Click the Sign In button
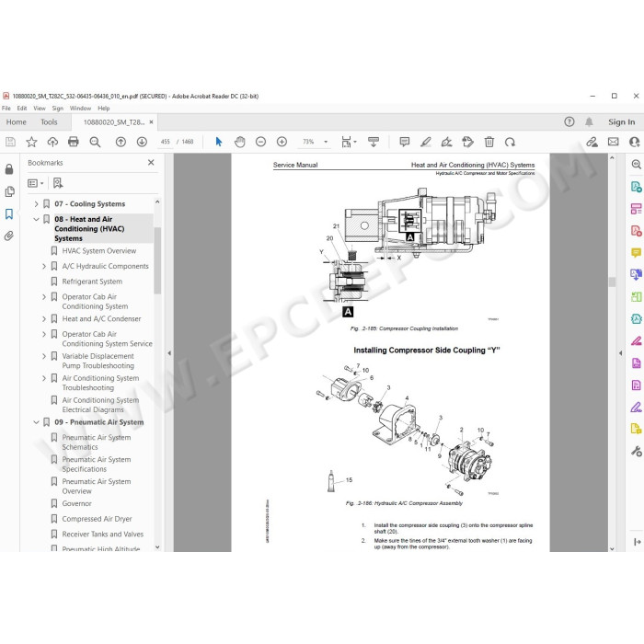The image size is (644, 644). click(x=621, y=122)
